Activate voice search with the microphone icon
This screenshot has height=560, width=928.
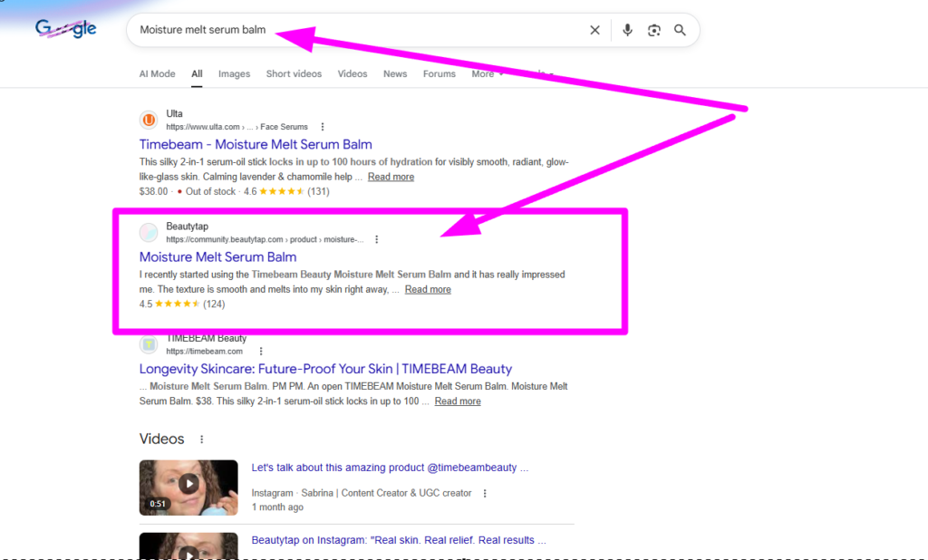627,30
